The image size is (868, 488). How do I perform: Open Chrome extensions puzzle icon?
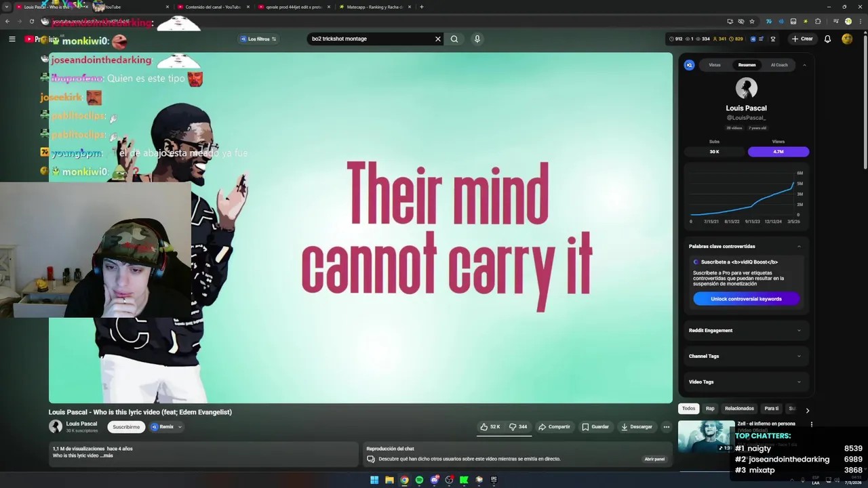[818, 21]
